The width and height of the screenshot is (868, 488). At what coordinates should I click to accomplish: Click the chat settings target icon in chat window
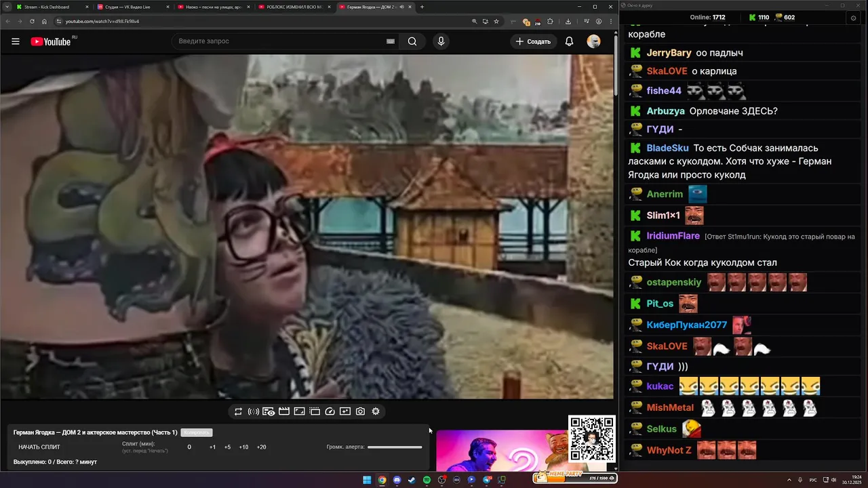[853, 18]
